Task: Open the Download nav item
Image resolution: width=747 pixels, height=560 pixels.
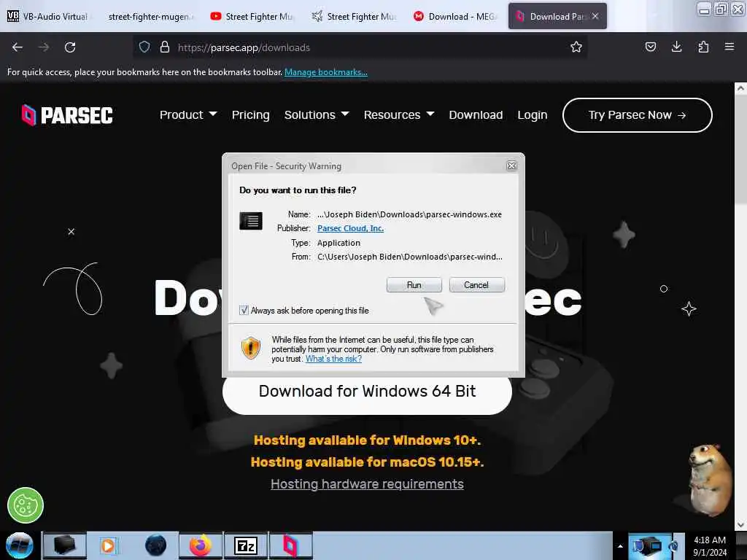Action: [476, 114]
